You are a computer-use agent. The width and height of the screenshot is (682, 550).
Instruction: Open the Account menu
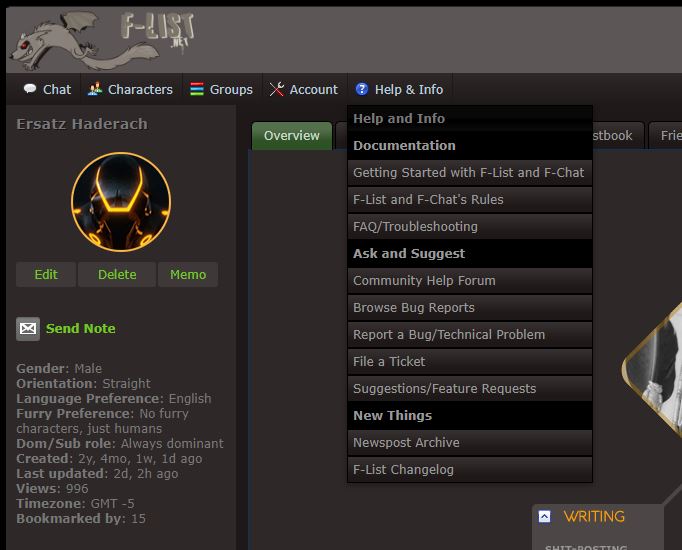304,90
